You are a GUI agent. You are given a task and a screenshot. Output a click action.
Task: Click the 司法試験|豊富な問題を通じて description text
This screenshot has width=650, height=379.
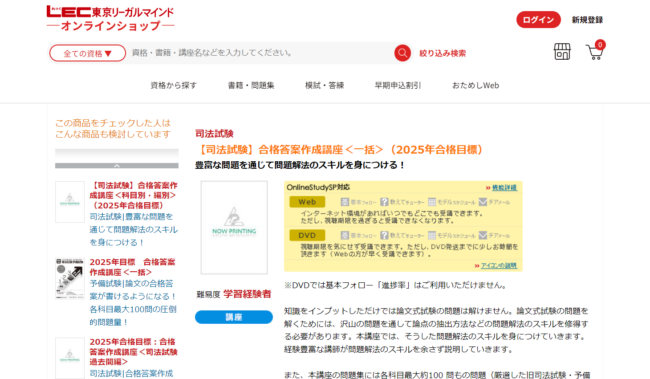pos(133,229)
